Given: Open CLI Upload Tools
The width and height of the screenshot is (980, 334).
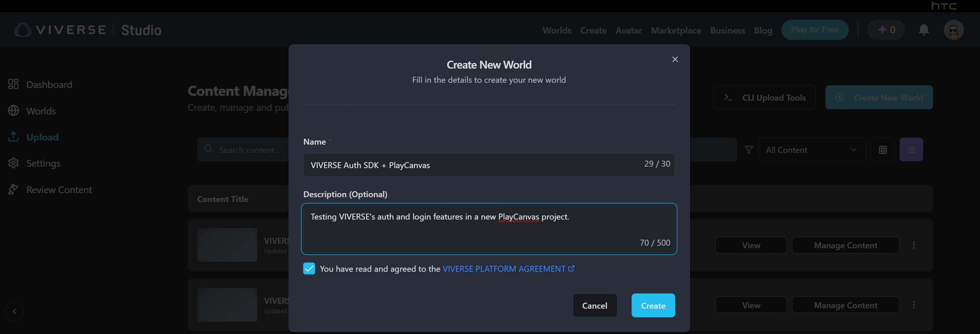Looking at the screenshot, I should click(x=764, y=98).
